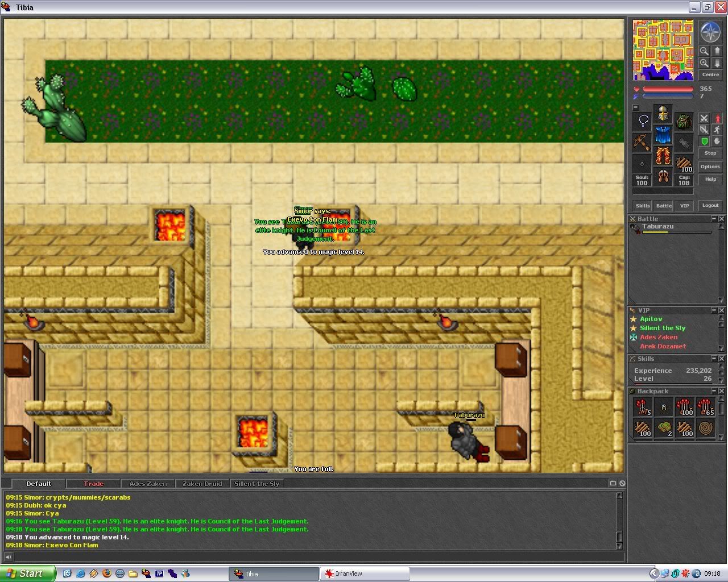This screenshot has width=728, height=582.
Task: Toggle the VIP panel button
Action: 685,206
